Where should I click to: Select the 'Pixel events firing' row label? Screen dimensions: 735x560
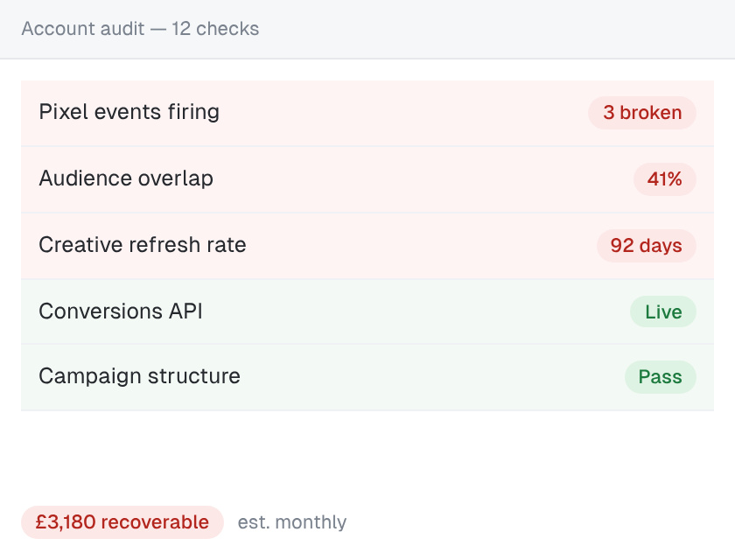[x=129, y=112]
